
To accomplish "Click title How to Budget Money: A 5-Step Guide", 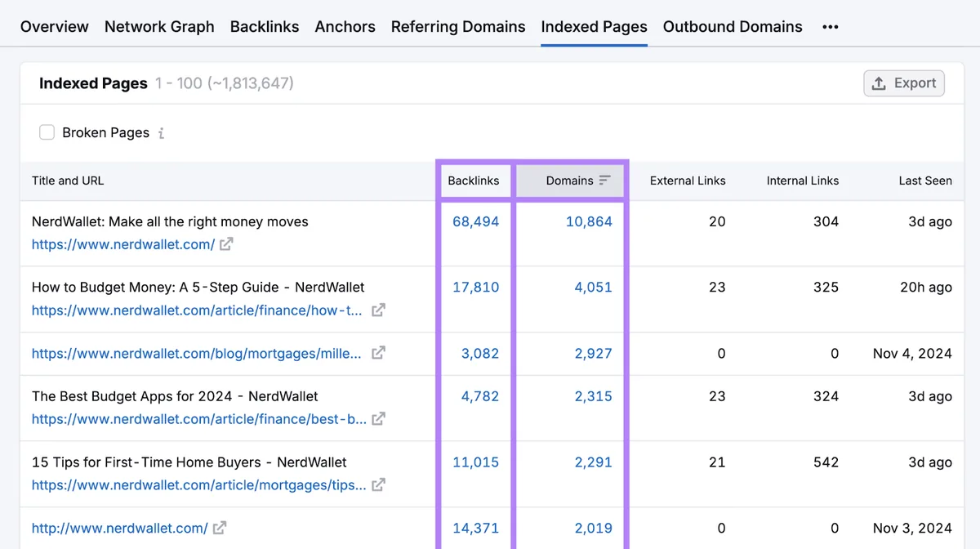I will point(198,288).
